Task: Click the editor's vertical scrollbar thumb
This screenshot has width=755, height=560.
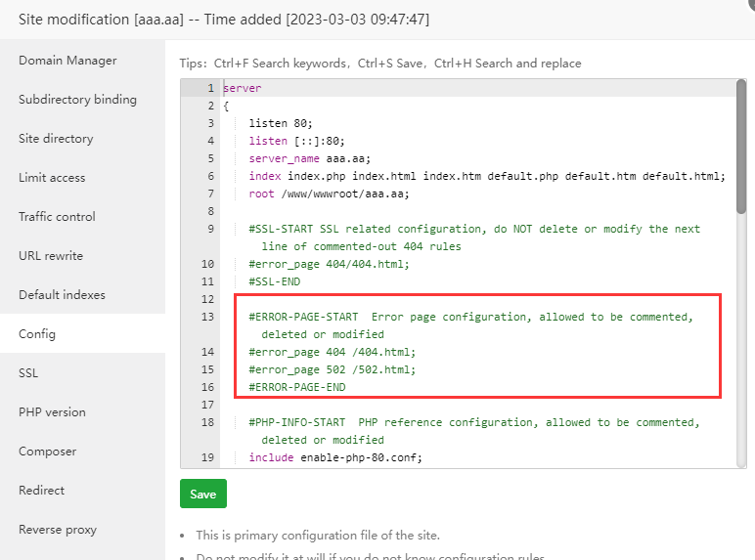Action: (x=740, y=147)
